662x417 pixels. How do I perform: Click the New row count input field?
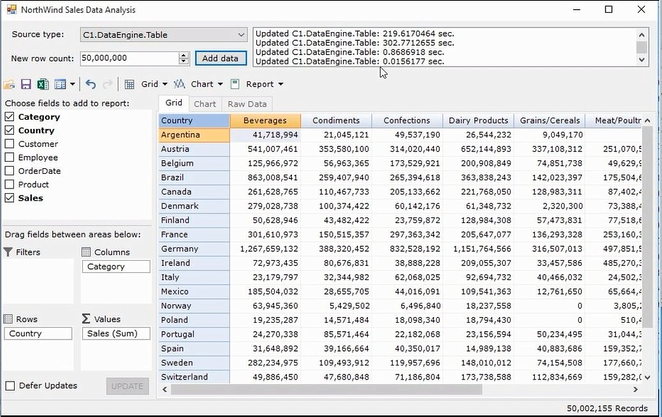pyautogui.click(x=129, y=58)
